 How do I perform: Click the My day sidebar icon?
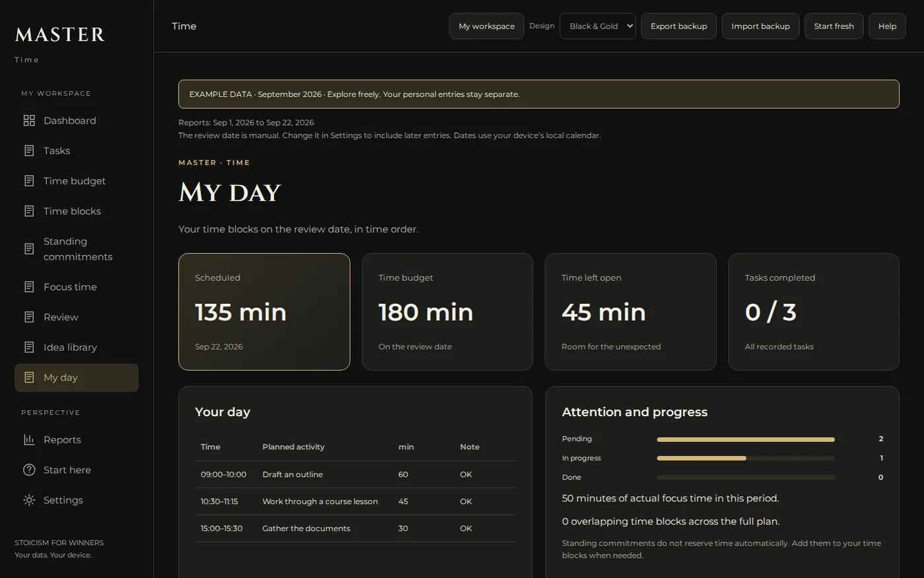(x=29, y=378)
